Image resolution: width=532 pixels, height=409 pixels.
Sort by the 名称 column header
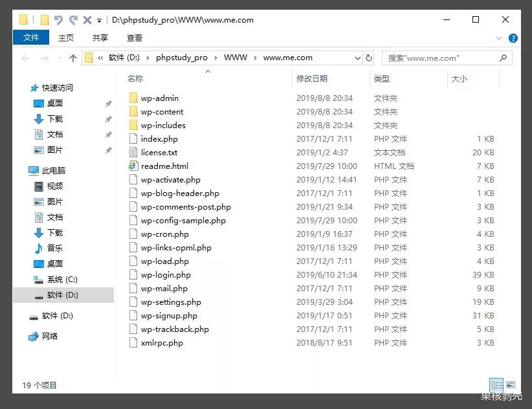point(135,79)
